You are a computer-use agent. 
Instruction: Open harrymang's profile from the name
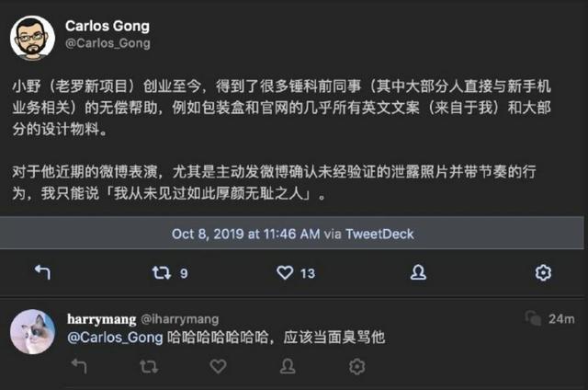pos(101,318)
